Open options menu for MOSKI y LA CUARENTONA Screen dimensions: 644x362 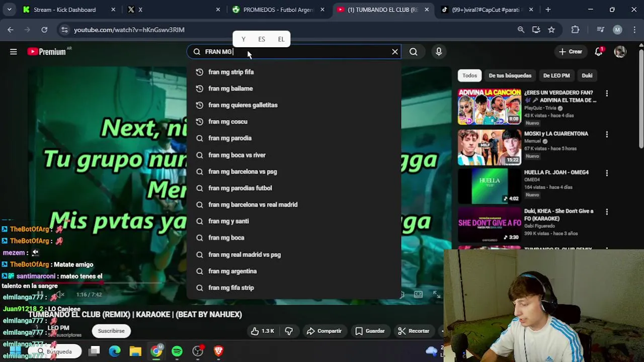tap(607, 134)
